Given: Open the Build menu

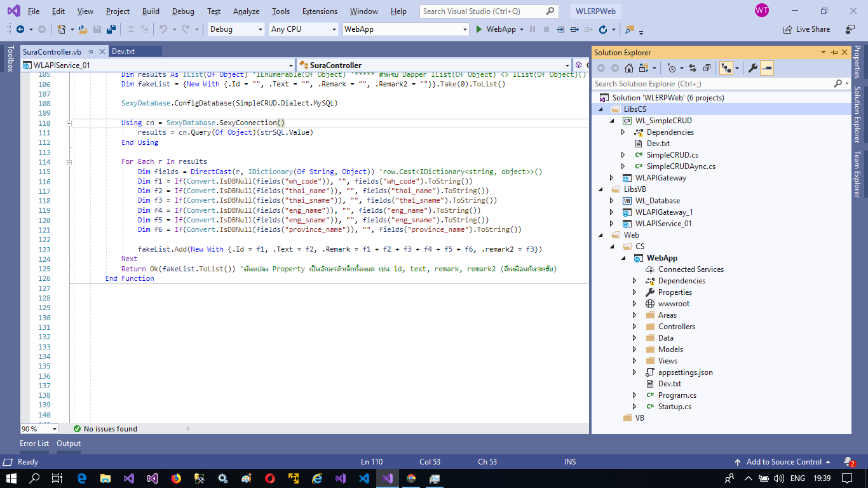Looking at the screenshot, I should (x=151, y=11).
